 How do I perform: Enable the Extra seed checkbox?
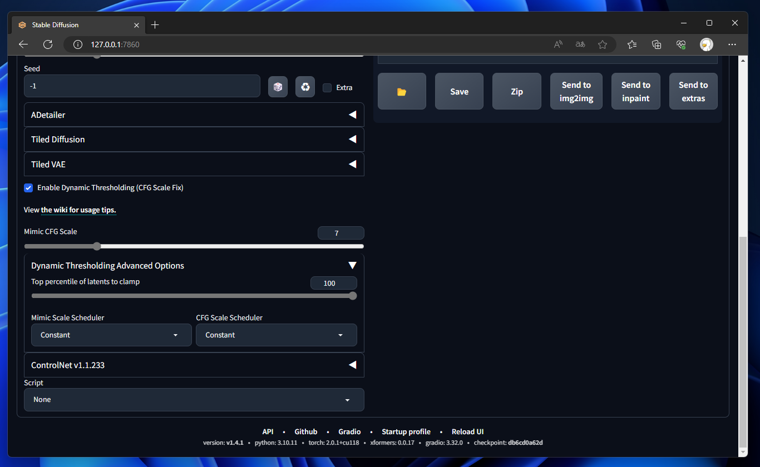(327, 88)
